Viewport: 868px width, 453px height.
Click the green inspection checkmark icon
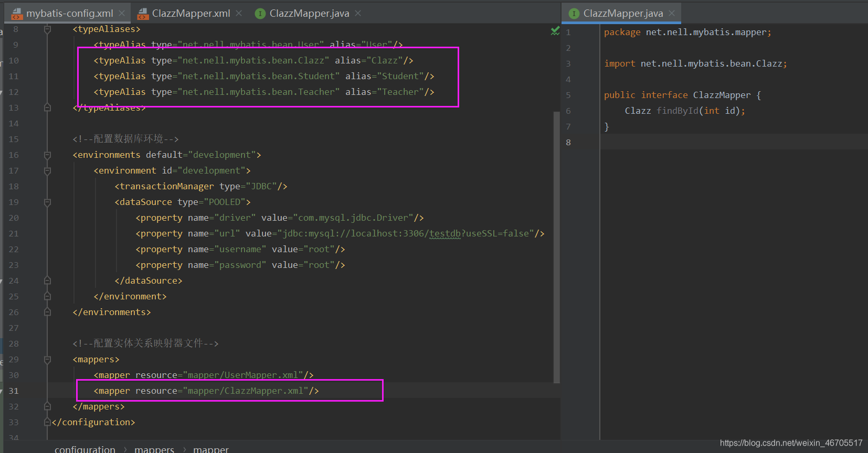tap(555, 31)
